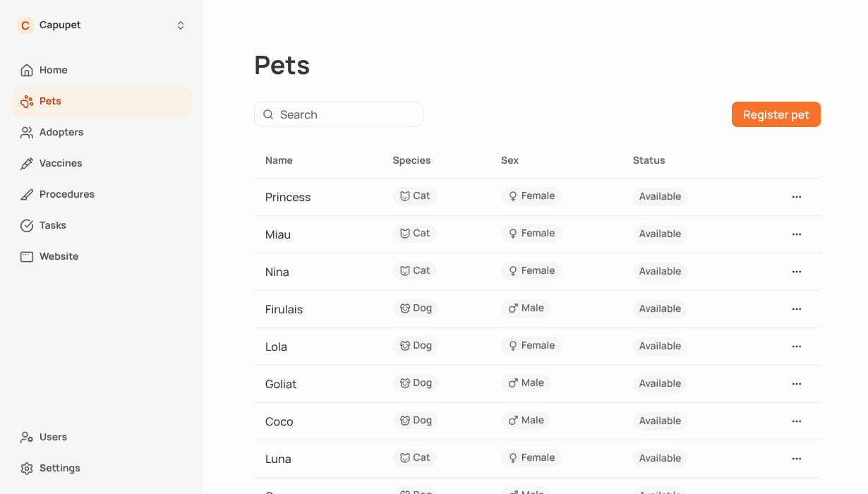Viewport: 868px width, 494px height.
Task: Focus the Search pets field
Action: click(346, 114)
